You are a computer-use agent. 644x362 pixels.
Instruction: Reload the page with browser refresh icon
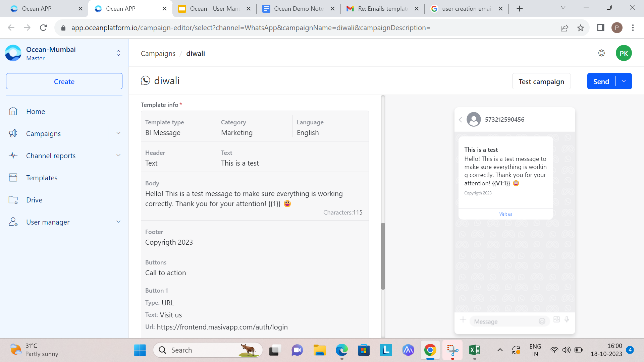coord(43,27)
